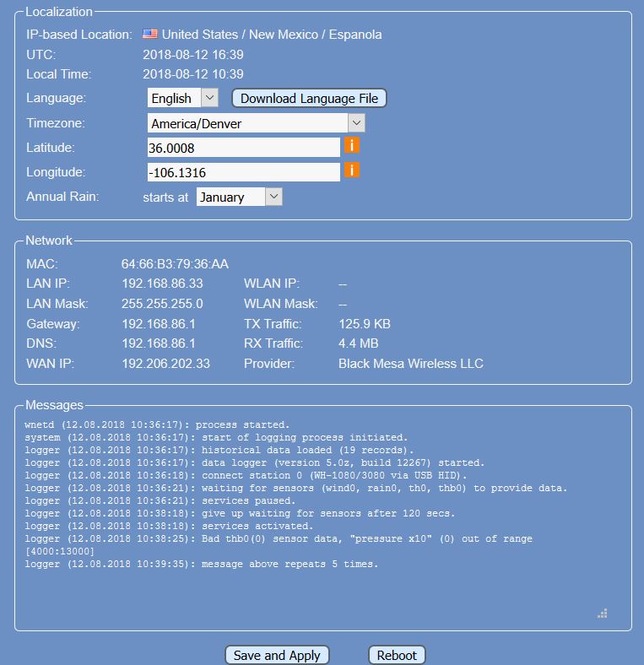Open the Language dropdown showing English
Screen dimensions: 644x665
[x=182, y=98]
